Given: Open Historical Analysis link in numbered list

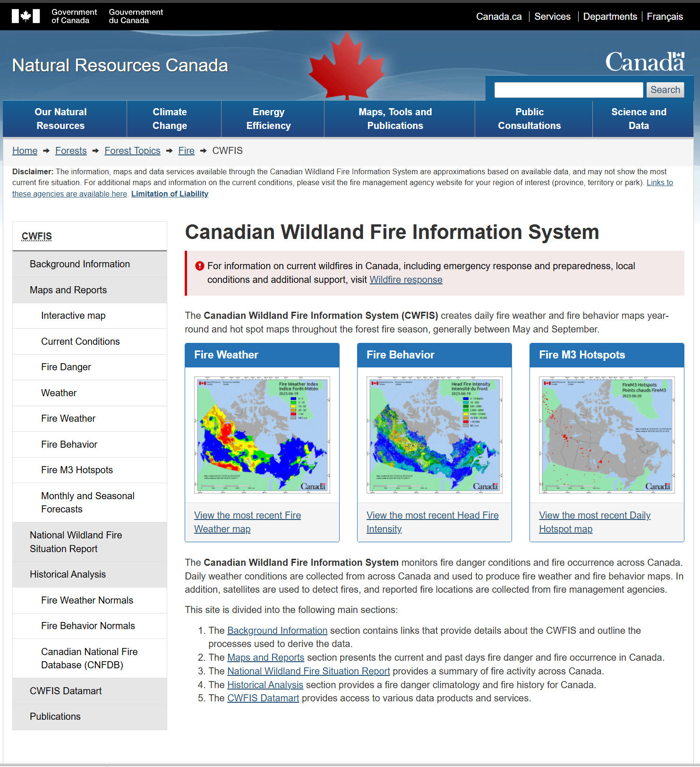Looking at the screenshot, I should [x=265, y=685].
